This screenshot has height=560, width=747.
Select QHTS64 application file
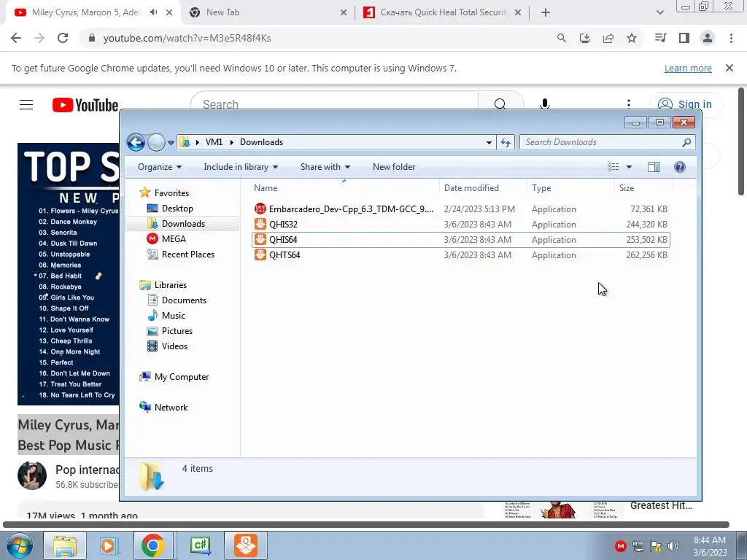(461, 254)
